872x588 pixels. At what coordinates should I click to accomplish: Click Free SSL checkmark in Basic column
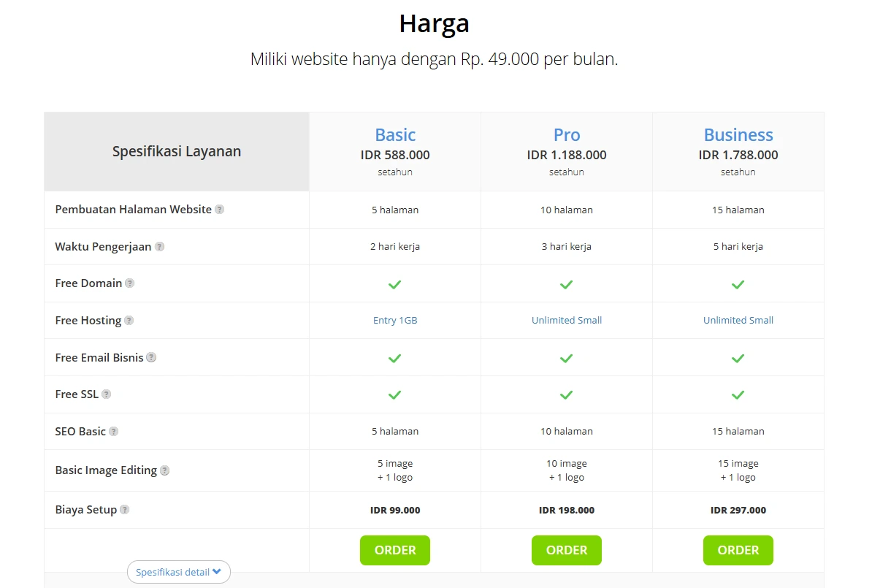click(395, 395)
